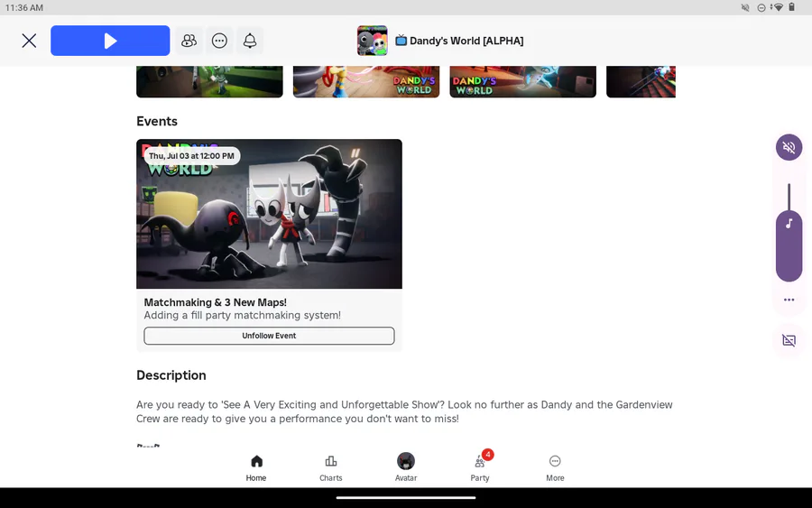Click the description paragraph about the Gardenview Crew
Screen dimensions: 812x508
(404, 411)
